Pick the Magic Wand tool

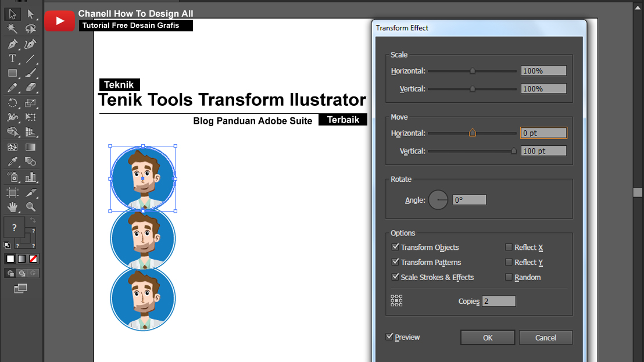coord(12,29)
